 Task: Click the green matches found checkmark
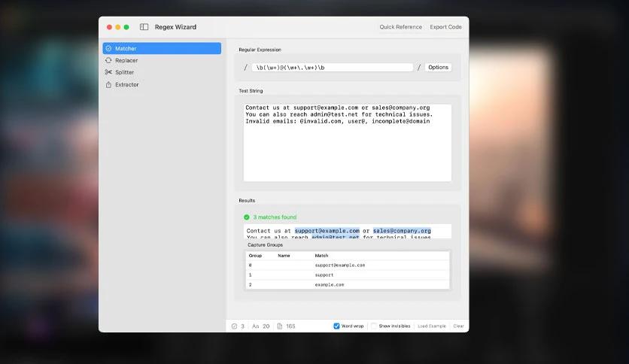pyautogui.click(x=247, y=217)
